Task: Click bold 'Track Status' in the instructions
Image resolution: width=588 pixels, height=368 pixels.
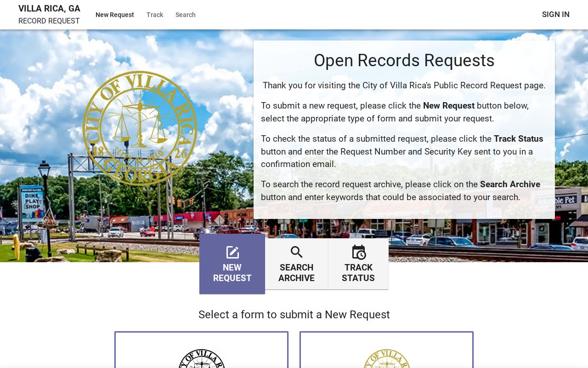Action: pyautogui.click(x=519, y=139)
